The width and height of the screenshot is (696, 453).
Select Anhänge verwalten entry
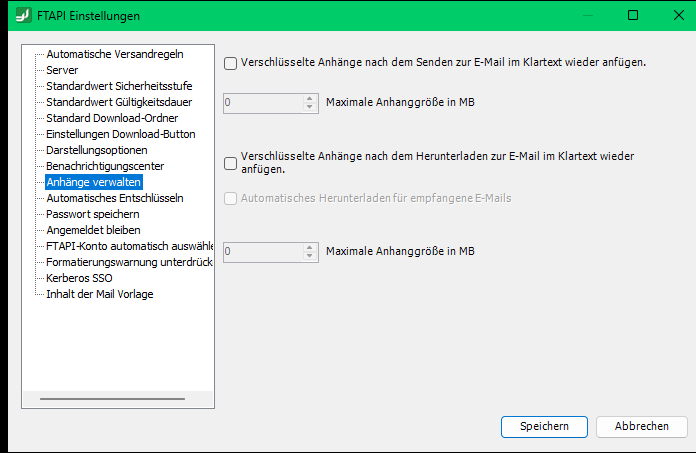[x=94, y=182]
